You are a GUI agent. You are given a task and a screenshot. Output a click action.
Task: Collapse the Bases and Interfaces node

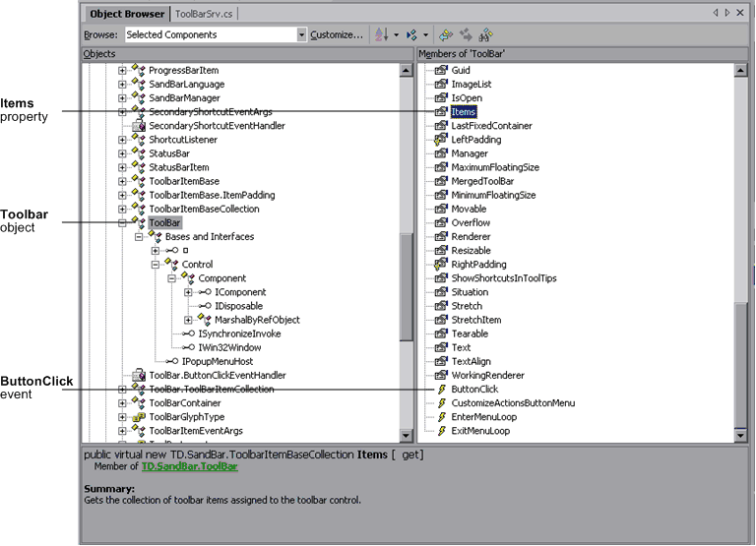139,237
